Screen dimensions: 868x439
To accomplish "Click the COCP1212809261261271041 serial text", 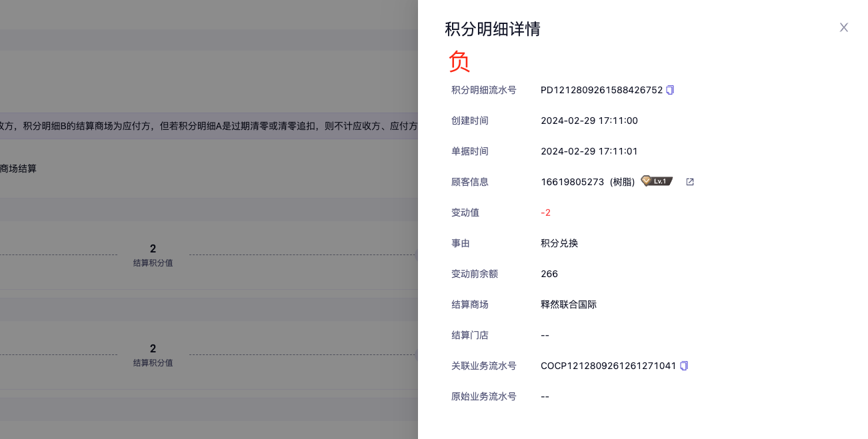I will [608, 366].
